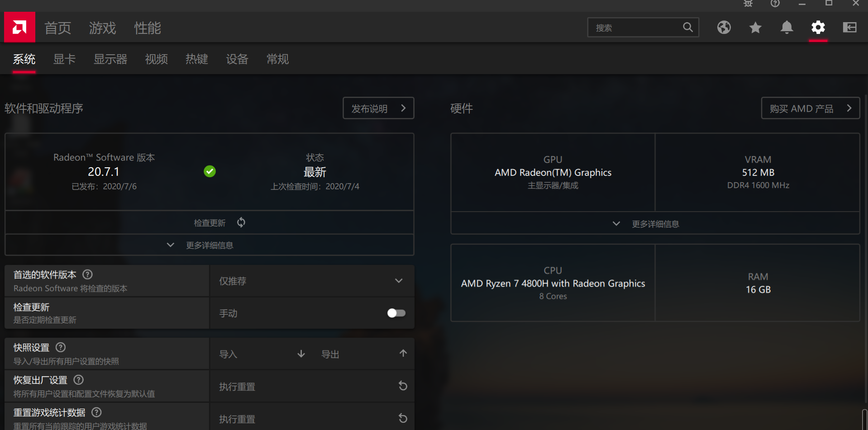The image size is (868, 430).
Task: Click the sidebar panel toggle icon
Action: [850, 28]
